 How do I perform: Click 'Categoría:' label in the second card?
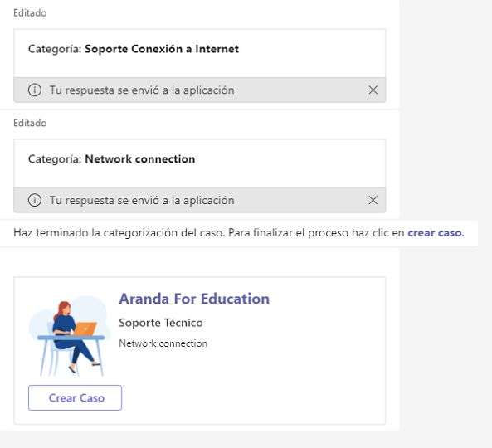55,159
